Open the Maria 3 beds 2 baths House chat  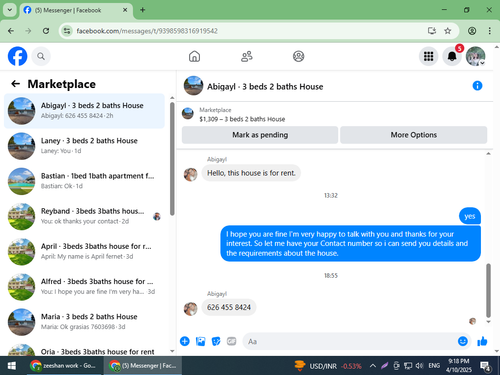tap(84, 322)
